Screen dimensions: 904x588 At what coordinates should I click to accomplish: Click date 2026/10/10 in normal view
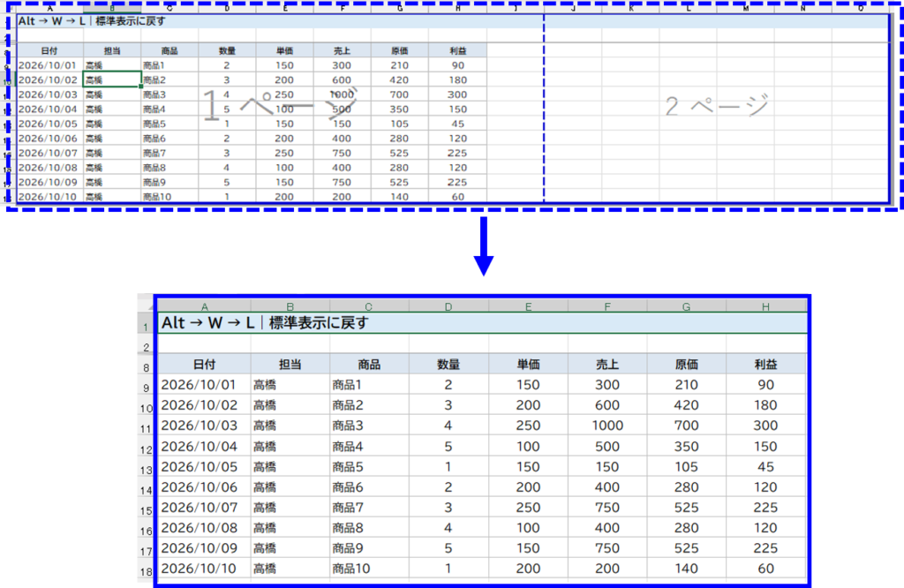[x=204, y=569]
